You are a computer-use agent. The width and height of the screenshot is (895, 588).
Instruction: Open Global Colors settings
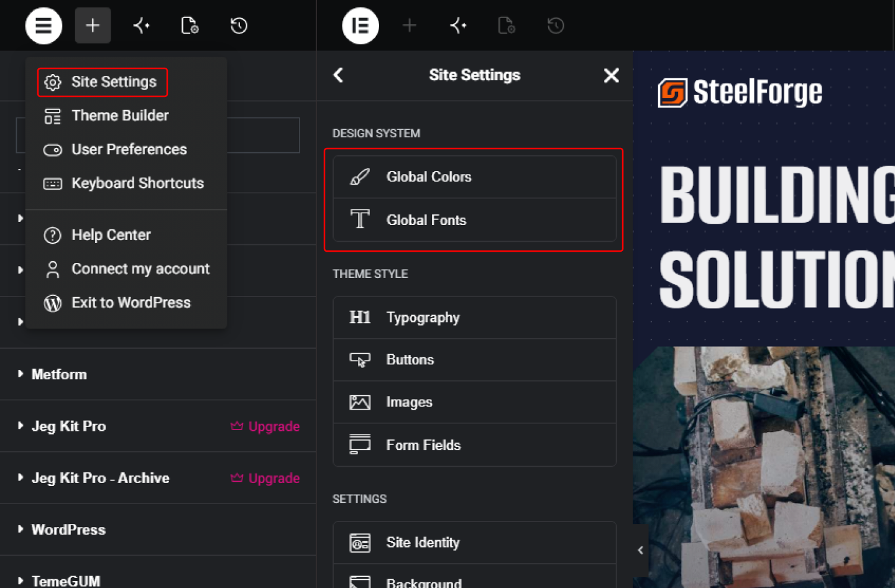point(474,177)
